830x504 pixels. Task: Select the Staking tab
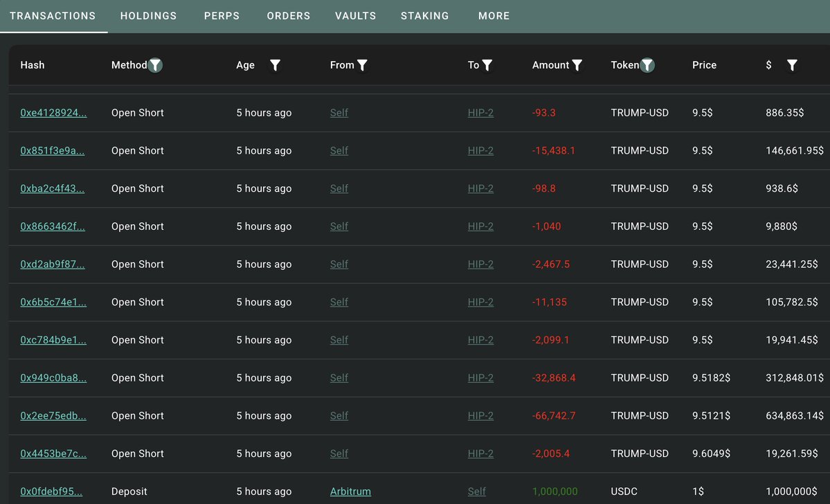(x=424, y=16)
